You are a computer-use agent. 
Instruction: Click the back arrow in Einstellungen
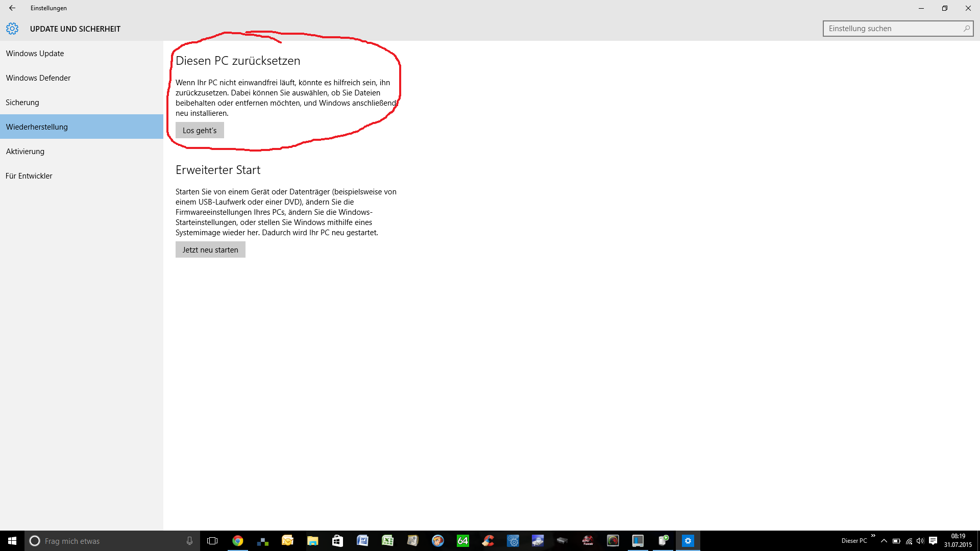[x=12, y=8]
